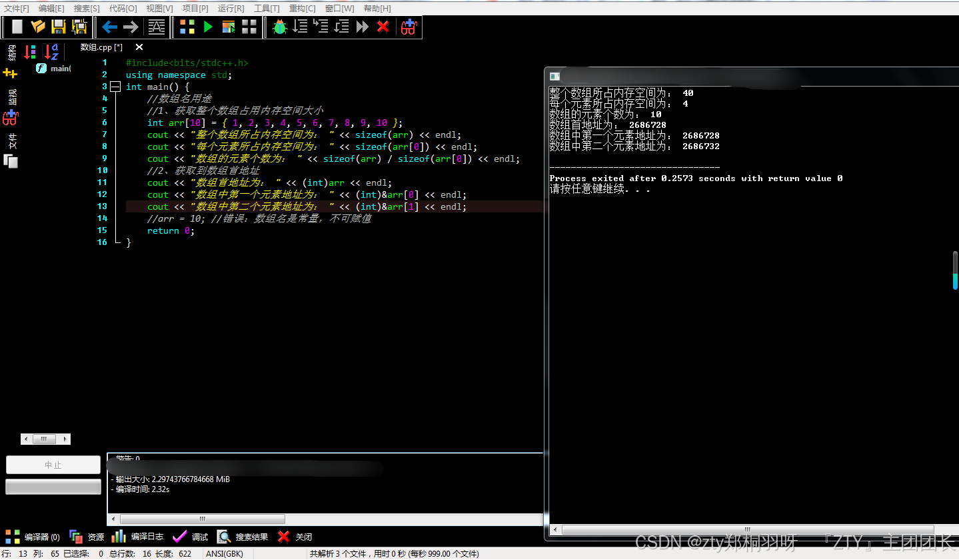Click the yellow plus icons in sidebar
This screenshot has width=959, height=560.
[10, 73]
